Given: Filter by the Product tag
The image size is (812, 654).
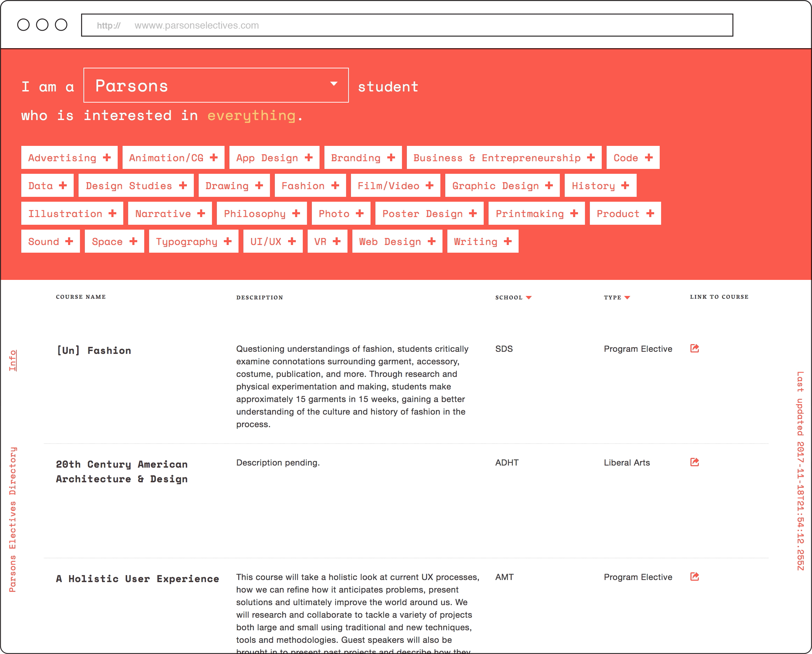Looking at the screenshot, I should coord(626,213).
